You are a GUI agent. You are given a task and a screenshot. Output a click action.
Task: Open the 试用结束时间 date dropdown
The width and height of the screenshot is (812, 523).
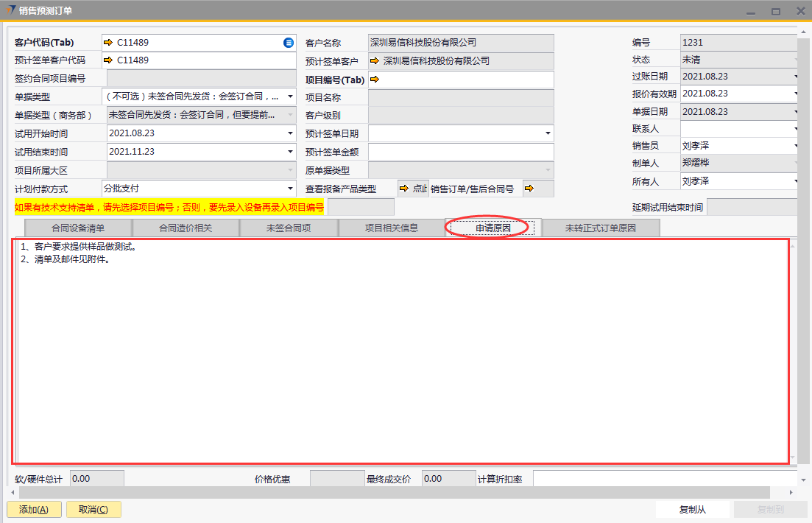(290, 152)
